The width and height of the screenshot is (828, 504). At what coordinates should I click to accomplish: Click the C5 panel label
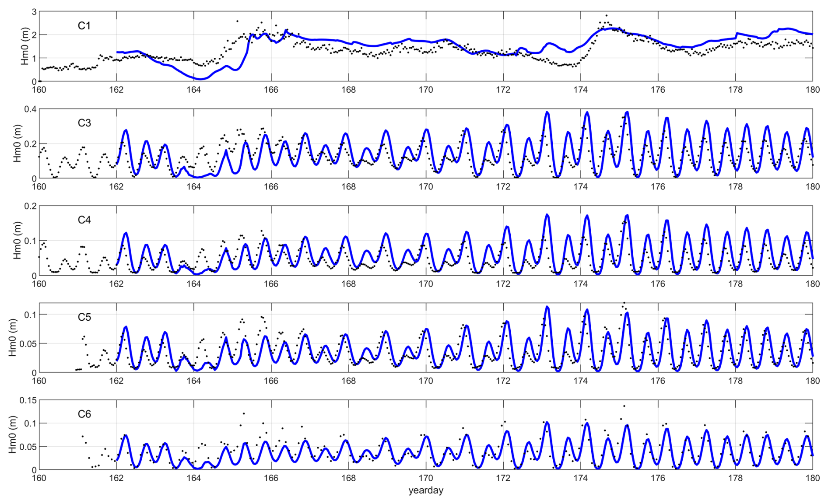pyautogui.click(x=84, y=317)
